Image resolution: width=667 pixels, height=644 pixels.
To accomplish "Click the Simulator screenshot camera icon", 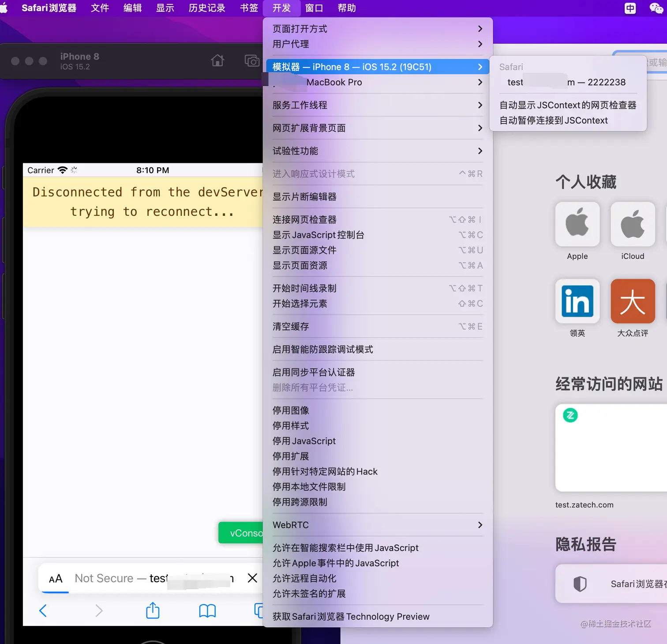I will click(252, 60).
